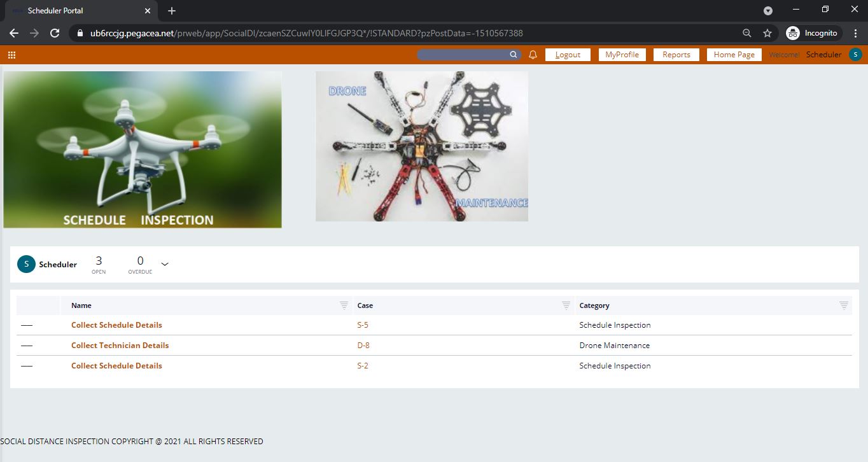Image resolution: width=868 pixels, height=462 pixels.
Task: Sort by the Category column header
Action: pos(594,305)
